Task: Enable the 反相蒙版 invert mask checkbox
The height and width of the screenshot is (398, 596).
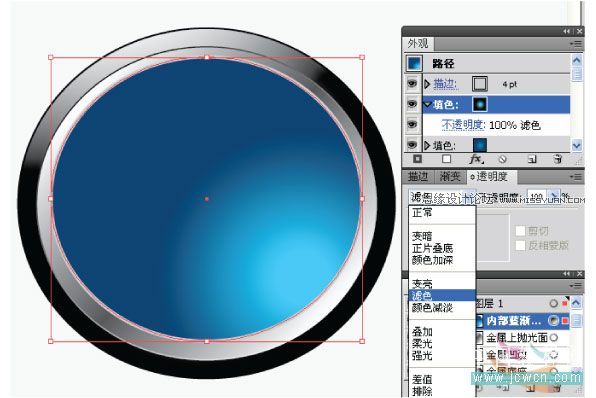Action: point(520,246)
